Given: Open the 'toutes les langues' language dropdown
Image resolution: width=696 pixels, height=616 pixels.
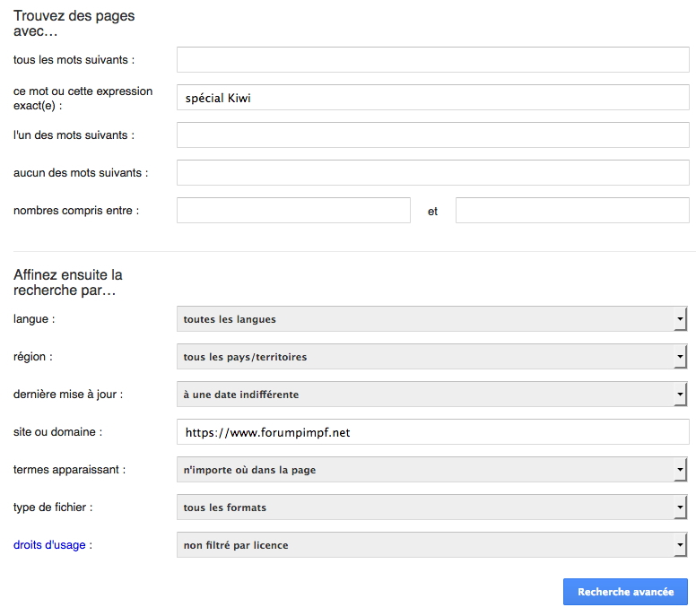Looking at the screenshot, I should pos(432,318).
